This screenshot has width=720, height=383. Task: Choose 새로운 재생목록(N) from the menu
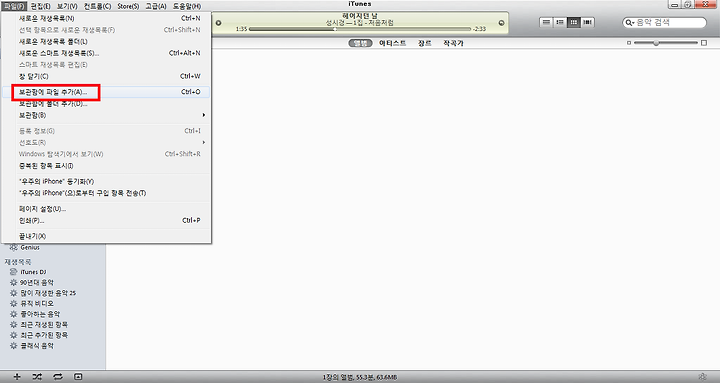(106, 18)
